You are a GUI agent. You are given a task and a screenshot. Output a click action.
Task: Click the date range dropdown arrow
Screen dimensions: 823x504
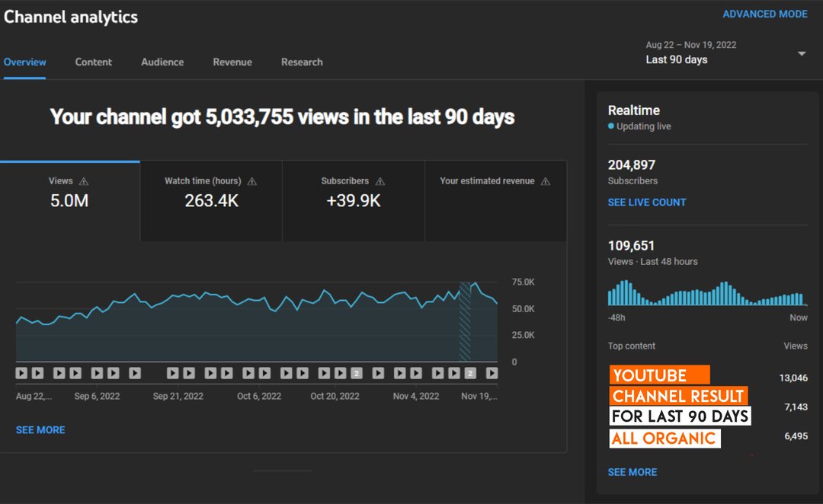(x=802, y=53)
